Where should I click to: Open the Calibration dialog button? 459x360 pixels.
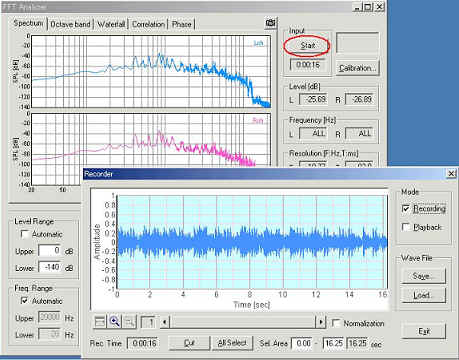357,68
